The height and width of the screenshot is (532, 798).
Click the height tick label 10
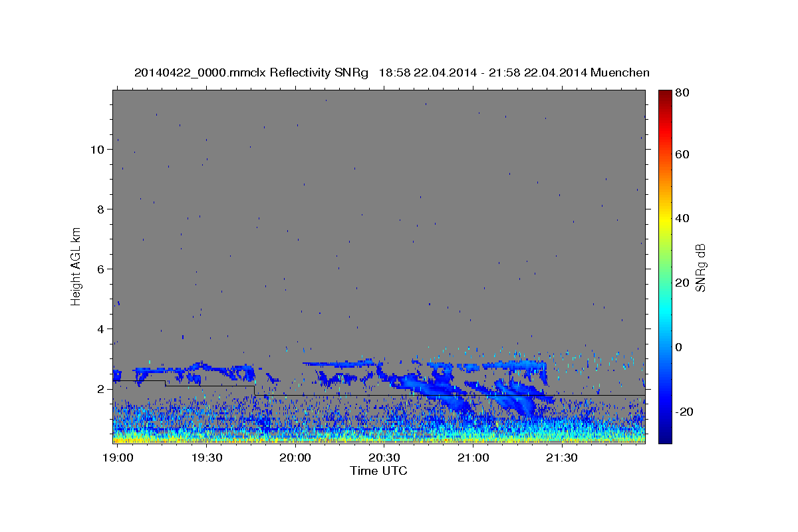[x=98, y=150]
